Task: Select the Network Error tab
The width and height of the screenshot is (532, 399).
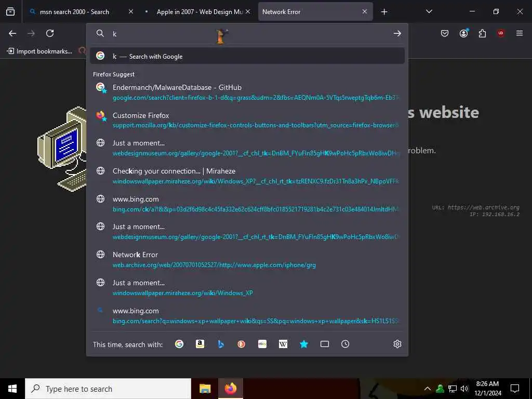Action: [315, 12]
